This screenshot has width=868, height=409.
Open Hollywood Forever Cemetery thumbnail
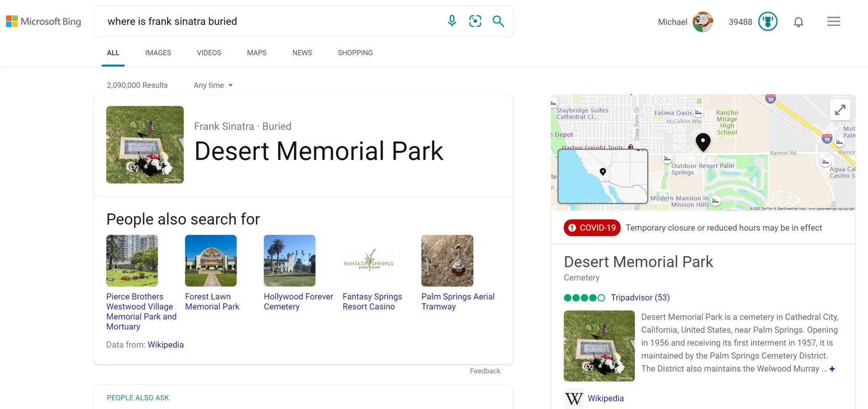(x=290, y=261)
